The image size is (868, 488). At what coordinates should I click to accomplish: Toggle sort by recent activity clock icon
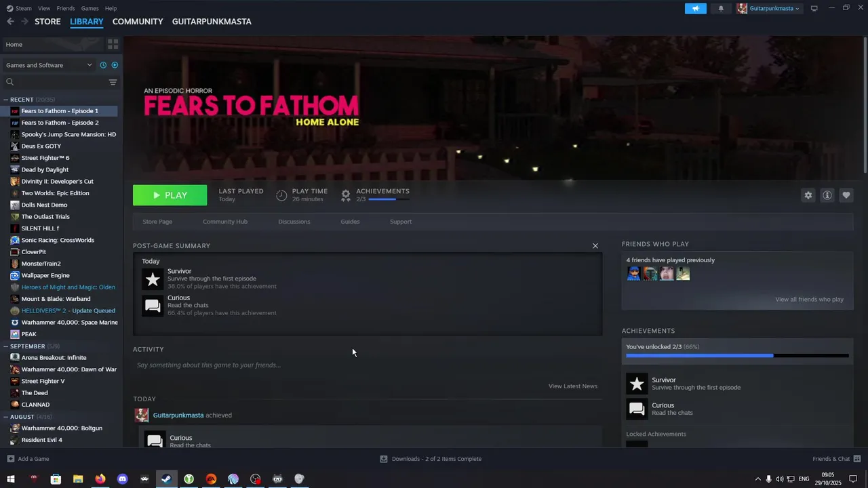coord(103,65)
